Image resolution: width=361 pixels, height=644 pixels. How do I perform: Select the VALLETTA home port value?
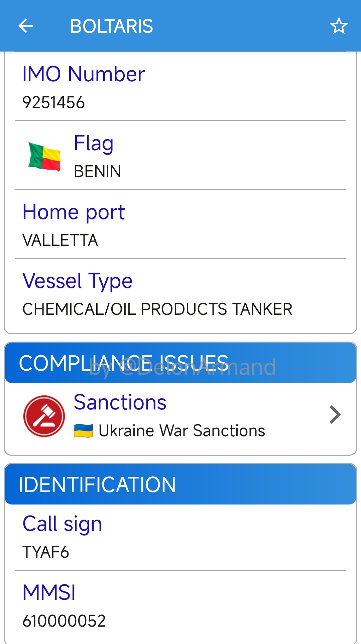[x=60, y=240]
